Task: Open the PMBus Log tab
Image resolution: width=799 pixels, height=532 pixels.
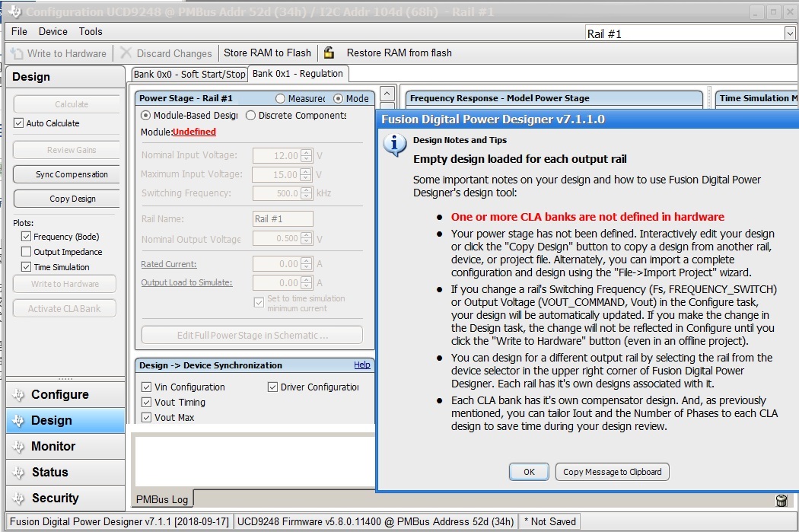Action: (162, 499)
